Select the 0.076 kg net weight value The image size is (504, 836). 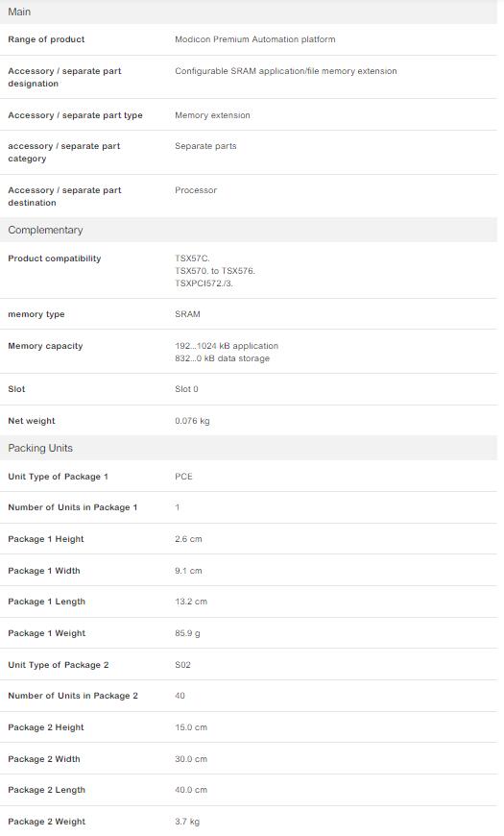pyautogui.click(x=192, y=421)
